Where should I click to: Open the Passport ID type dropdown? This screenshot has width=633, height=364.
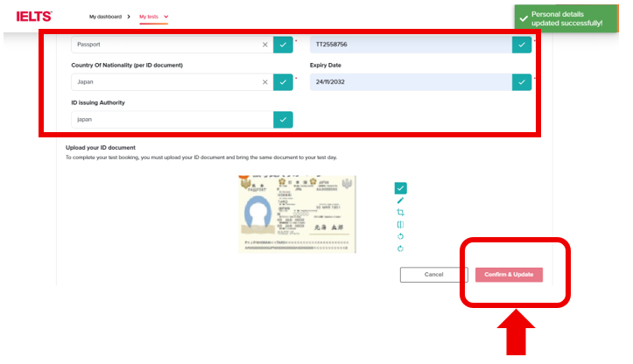tap(166, 44)
